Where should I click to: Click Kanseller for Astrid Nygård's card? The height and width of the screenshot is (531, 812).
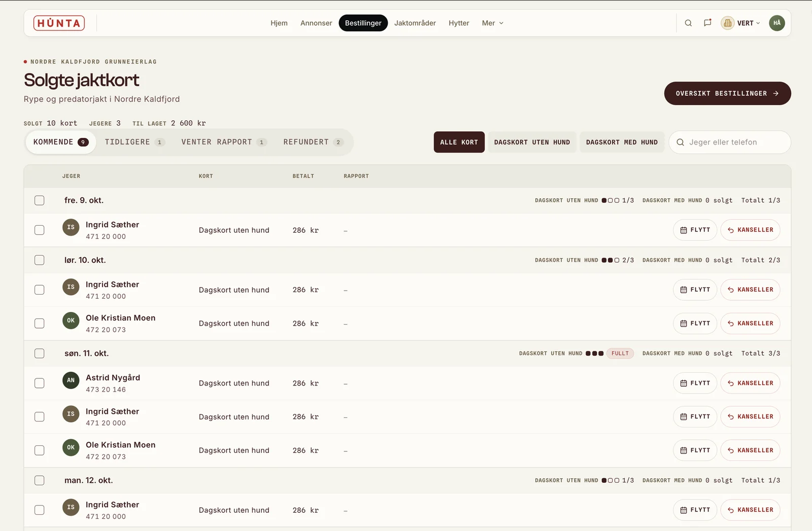pyautogui.click(x=750, y=383)
